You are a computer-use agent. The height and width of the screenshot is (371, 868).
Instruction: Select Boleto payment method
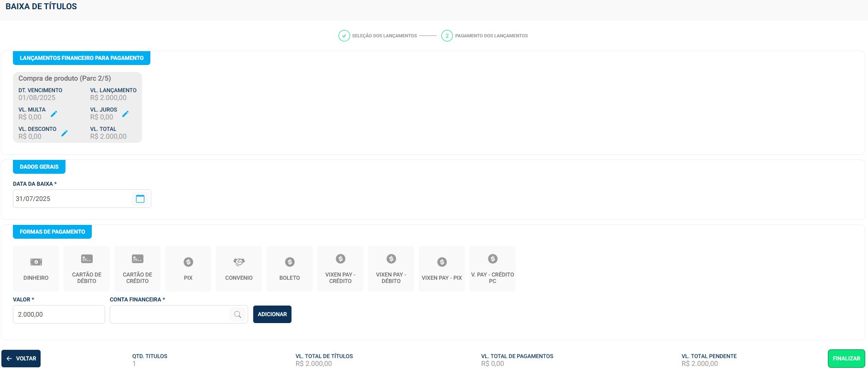click(x=290, y=269)
